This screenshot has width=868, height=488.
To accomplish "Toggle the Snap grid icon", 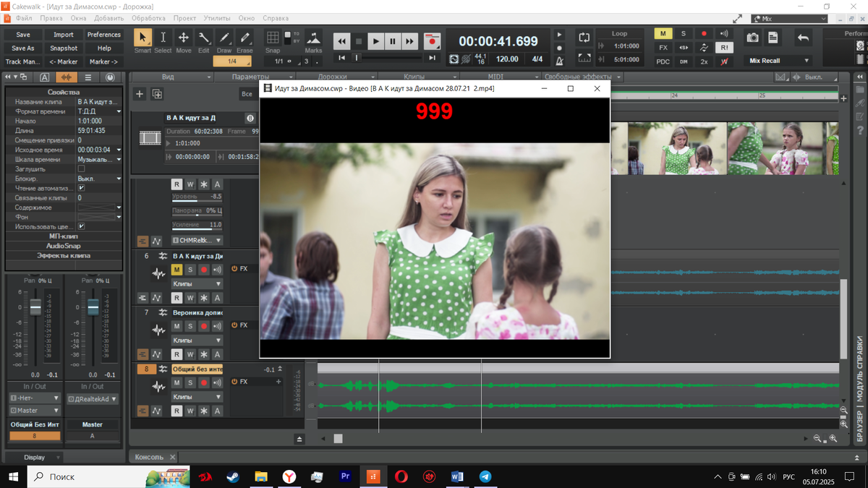I will (x=273, y=38).
